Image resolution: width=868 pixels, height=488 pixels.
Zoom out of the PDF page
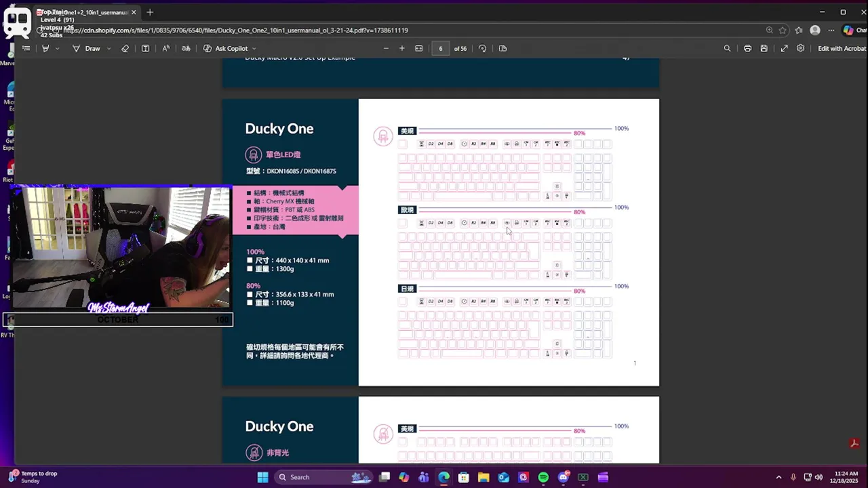pyautogui.click(x=386, y=48)
